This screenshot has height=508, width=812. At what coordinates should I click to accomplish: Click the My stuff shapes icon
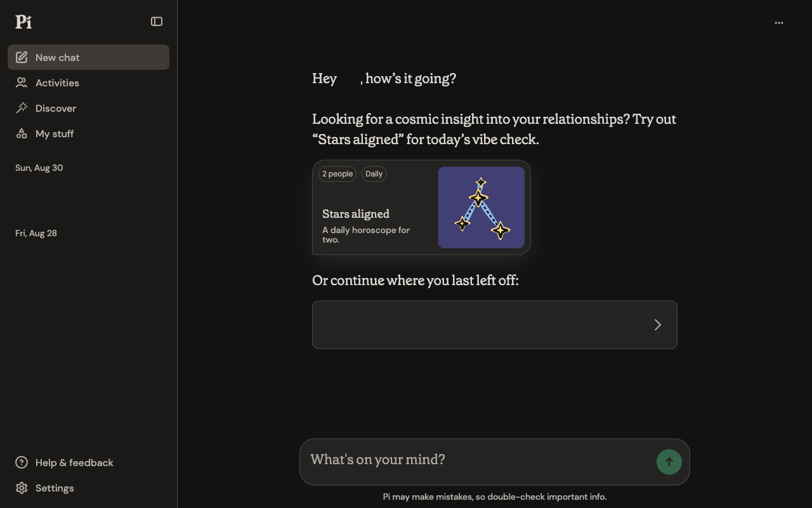(x=22, y=133)
